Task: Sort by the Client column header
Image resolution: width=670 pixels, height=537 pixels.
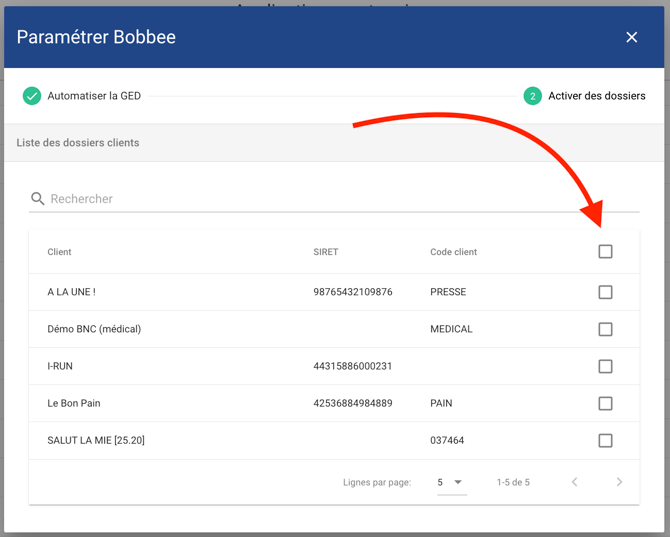Action: tap(59, 252)
